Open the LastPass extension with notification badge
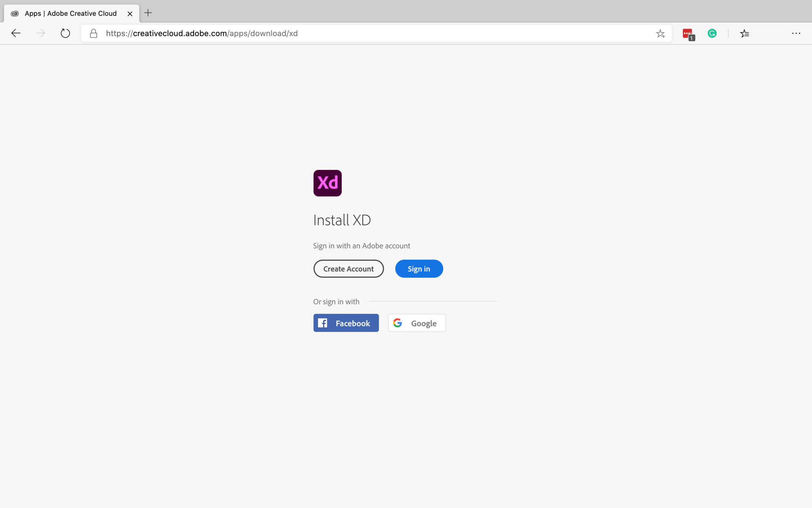 (x=688, y=33)
